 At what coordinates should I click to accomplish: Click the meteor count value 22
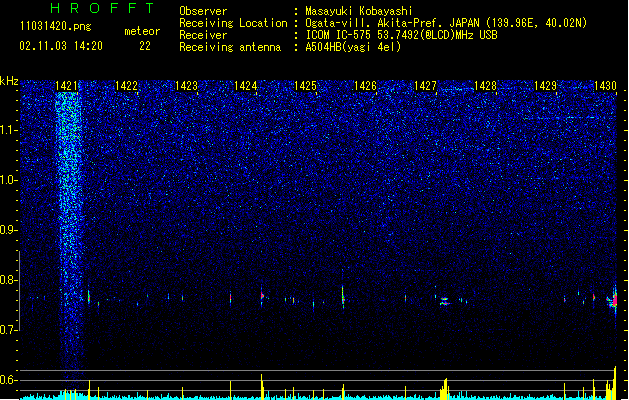pyautogui.click(x=145, y=46)
